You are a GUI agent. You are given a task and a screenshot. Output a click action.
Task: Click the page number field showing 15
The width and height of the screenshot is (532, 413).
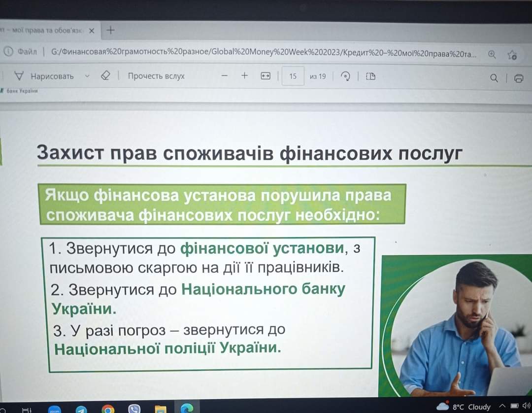(293, 76)
